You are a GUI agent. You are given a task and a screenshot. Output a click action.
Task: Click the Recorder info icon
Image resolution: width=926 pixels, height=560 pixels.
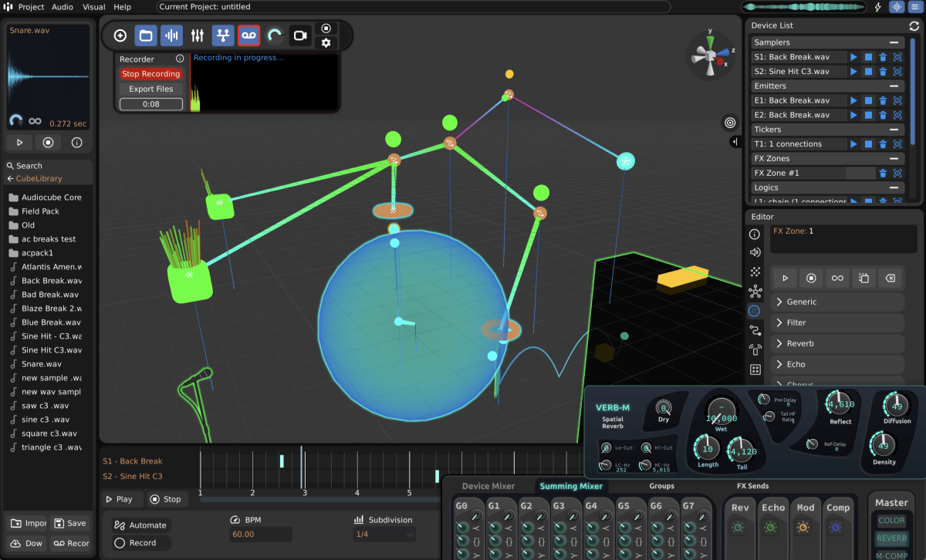180,59
